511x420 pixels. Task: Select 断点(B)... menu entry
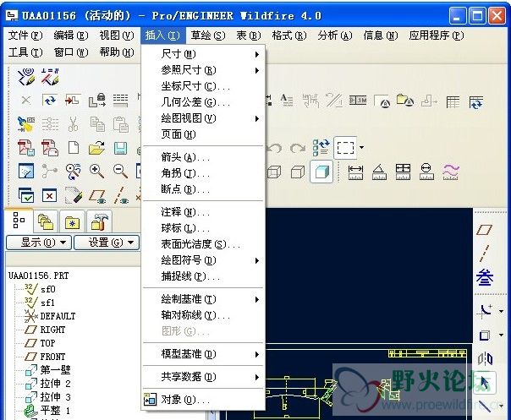[x=203, y=189]
